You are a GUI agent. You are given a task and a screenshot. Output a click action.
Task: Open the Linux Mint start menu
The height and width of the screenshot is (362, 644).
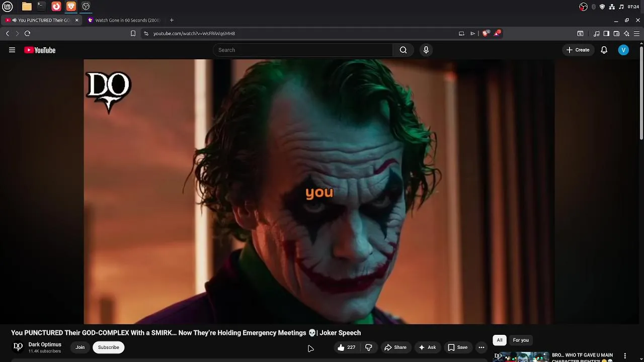(x=8, y=7)
